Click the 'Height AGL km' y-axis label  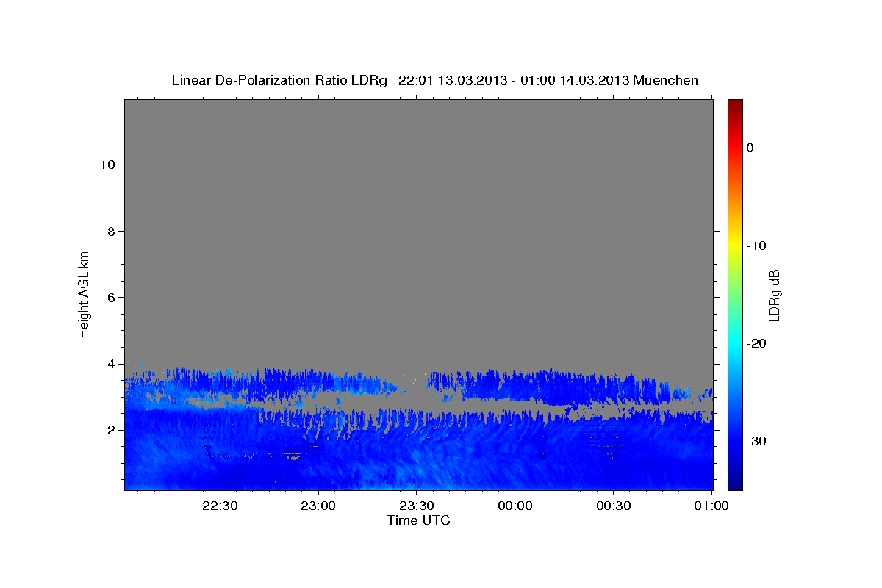[x=84, y=293]
